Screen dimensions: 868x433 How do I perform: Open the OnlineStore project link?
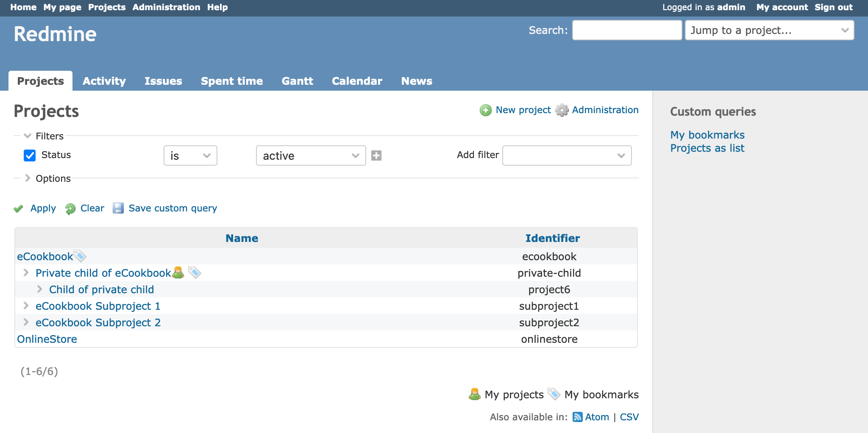(x=47, y=339)
